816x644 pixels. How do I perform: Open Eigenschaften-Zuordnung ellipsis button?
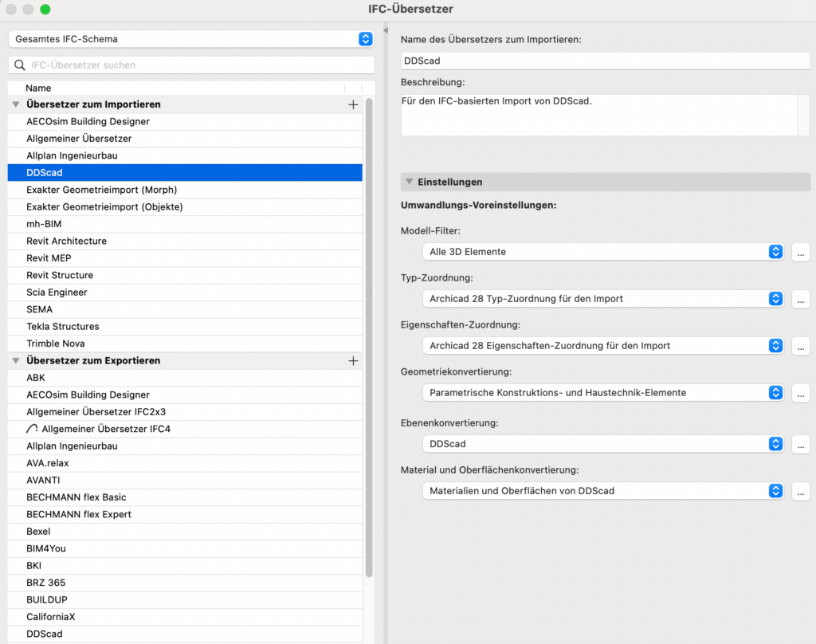(x=801, y=346)
